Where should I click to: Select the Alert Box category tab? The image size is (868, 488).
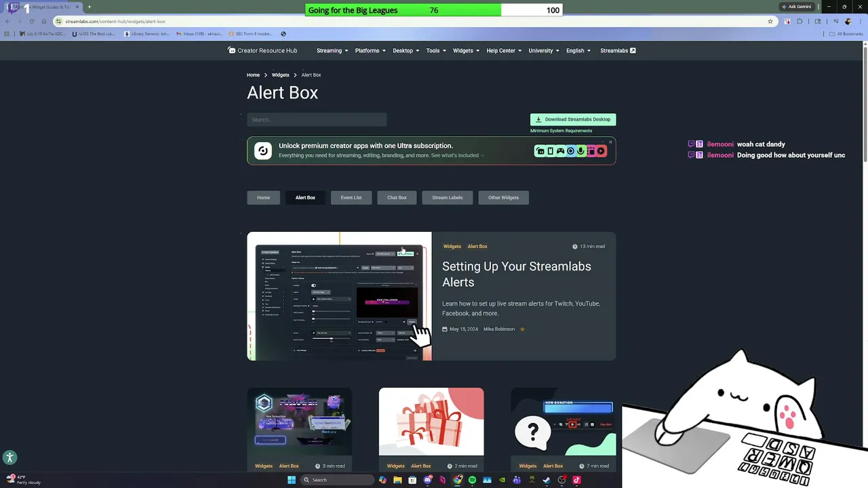(x=305, y=197)
